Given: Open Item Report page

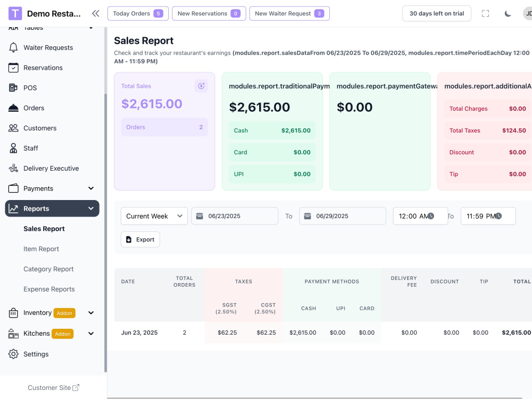Looking at the screenshot, I should pyautogui.click(x=41, y=248).
